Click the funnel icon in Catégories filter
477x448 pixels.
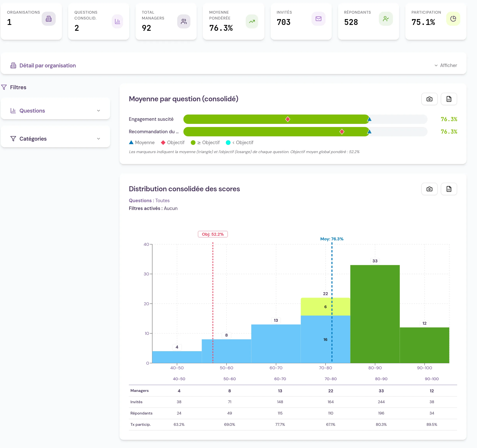click(x=13, y=139)
